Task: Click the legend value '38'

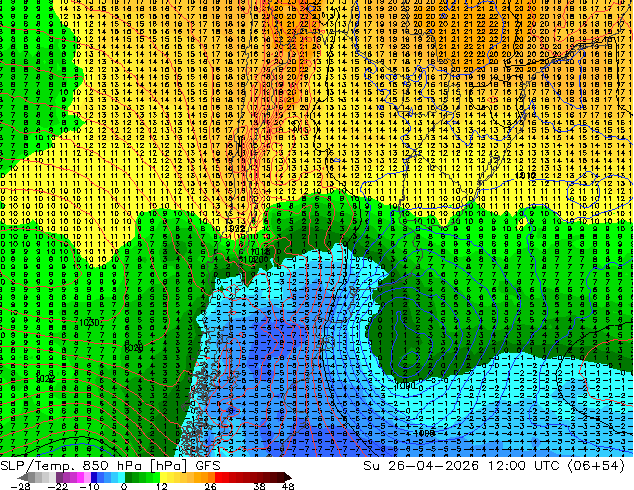Action: point(260,486)
